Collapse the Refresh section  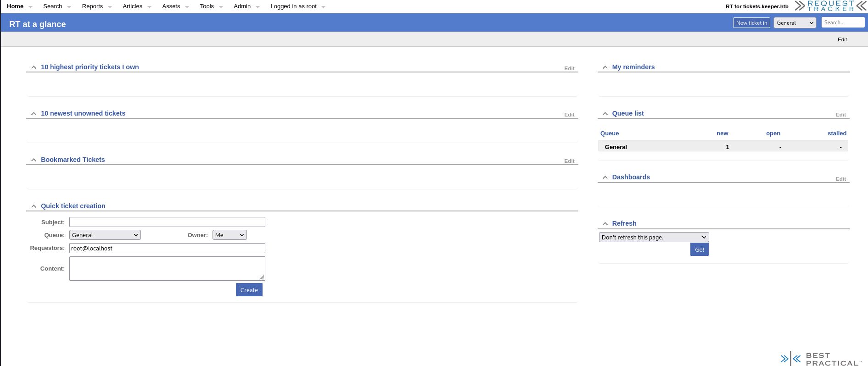click(x=605, y=224)
